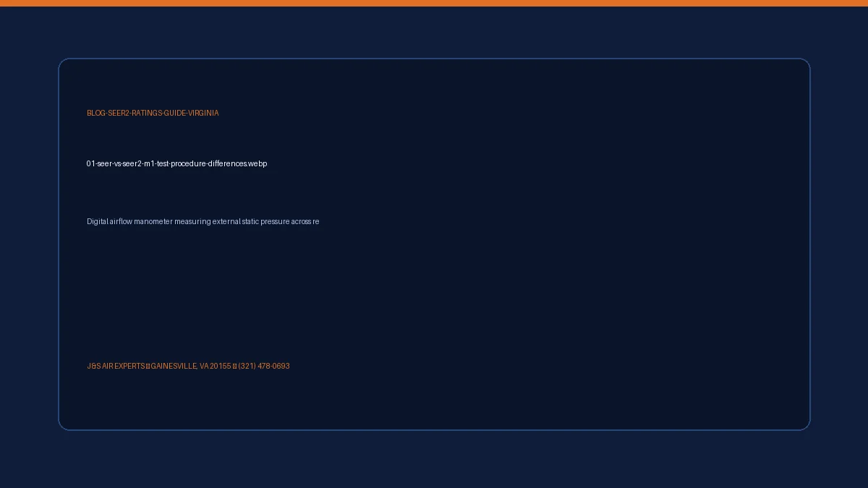
Task: Select the 01-seer-vs-seer2 webp filename text
Action: pos(176,163)
